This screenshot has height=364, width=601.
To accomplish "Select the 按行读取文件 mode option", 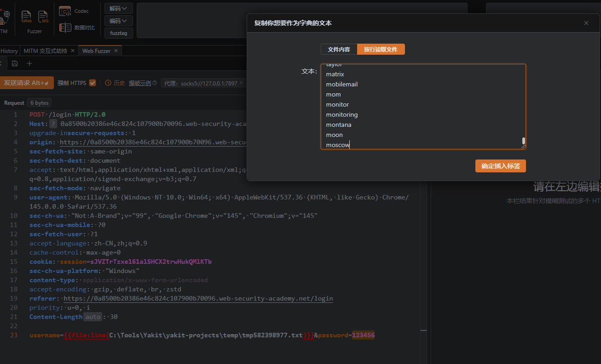I will coord(381,49).
